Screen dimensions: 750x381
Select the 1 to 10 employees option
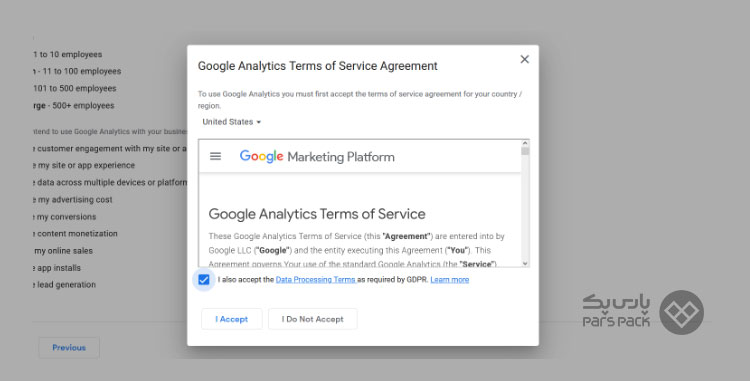click(67, 54)
